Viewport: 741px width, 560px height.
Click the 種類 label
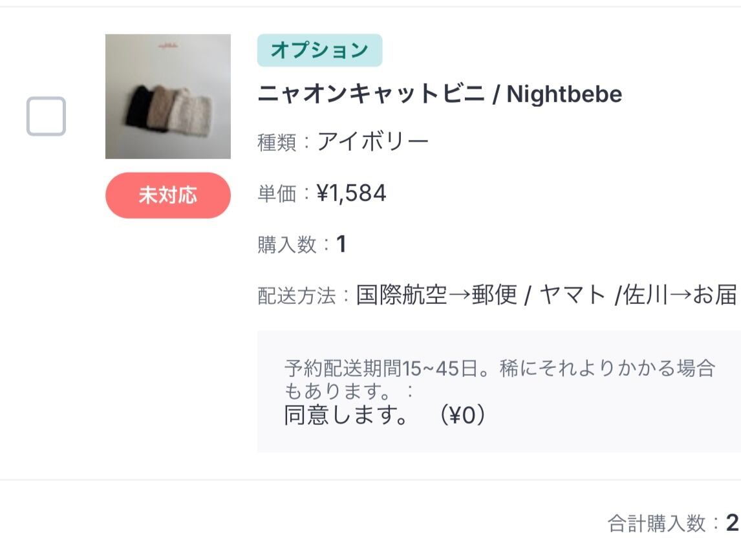tap(276, 142)
